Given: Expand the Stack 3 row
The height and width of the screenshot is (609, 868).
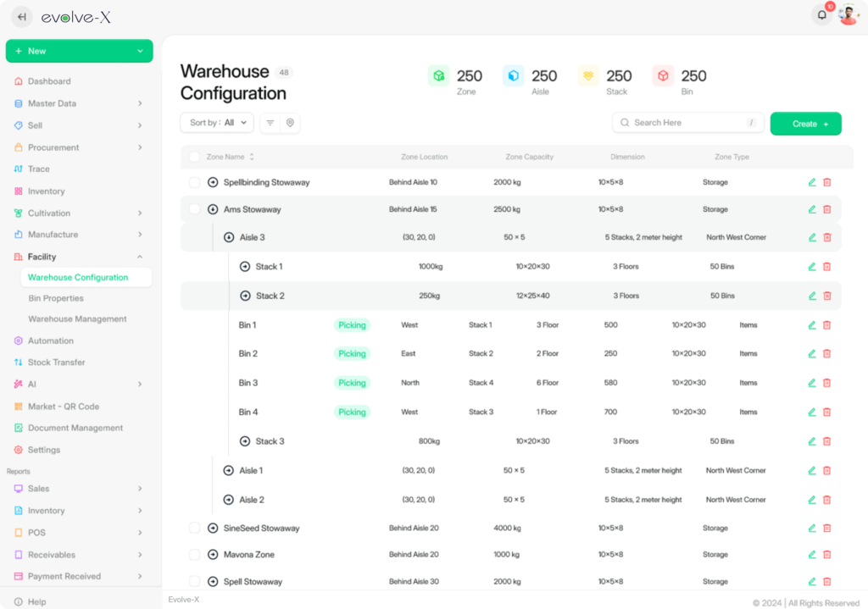Looking at the screenshot, I should (x=245, y=441).
